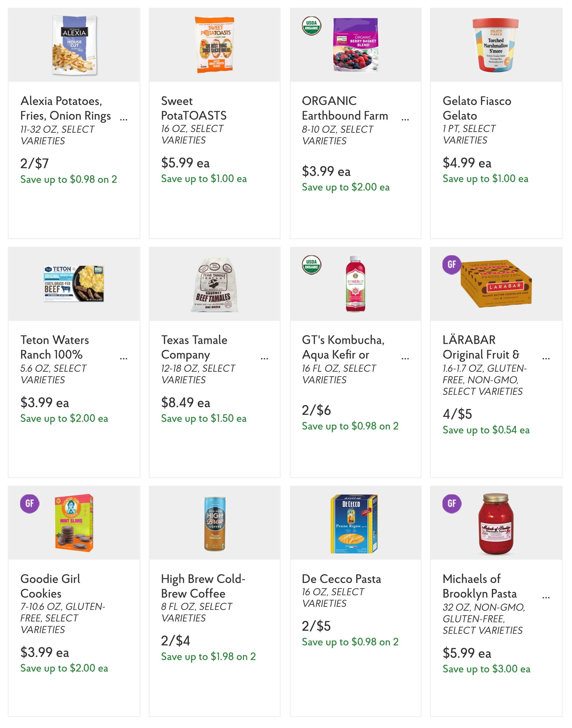Click the GF badge on Goodie Girl Cookies
572x728 pixels.
[30, 504]
